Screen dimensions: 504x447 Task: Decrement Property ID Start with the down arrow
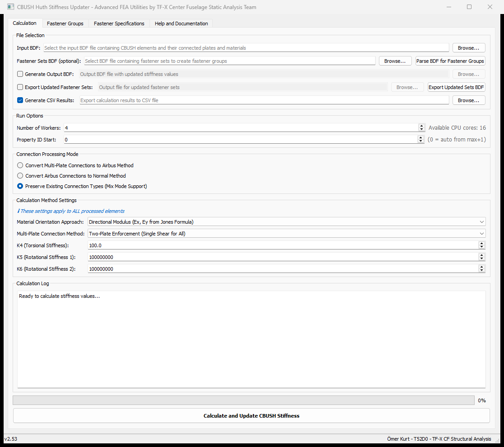(x=421, y=141)
